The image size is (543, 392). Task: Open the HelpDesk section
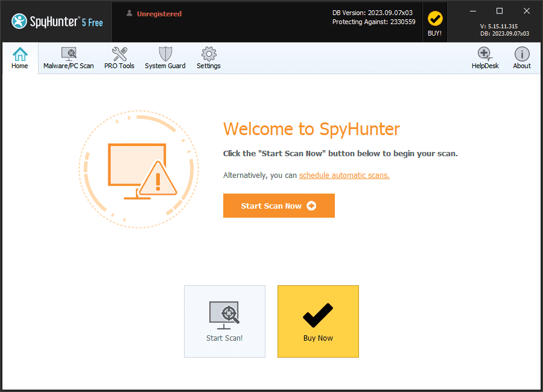pyautogui.click(x=485, y=58)
